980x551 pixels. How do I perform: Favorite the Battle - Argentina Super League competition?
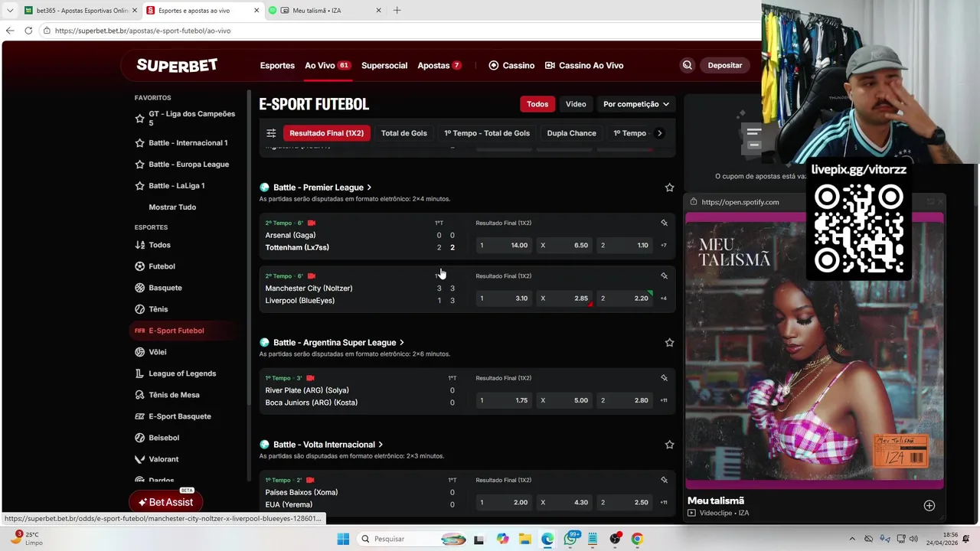[x=669, y=343]
